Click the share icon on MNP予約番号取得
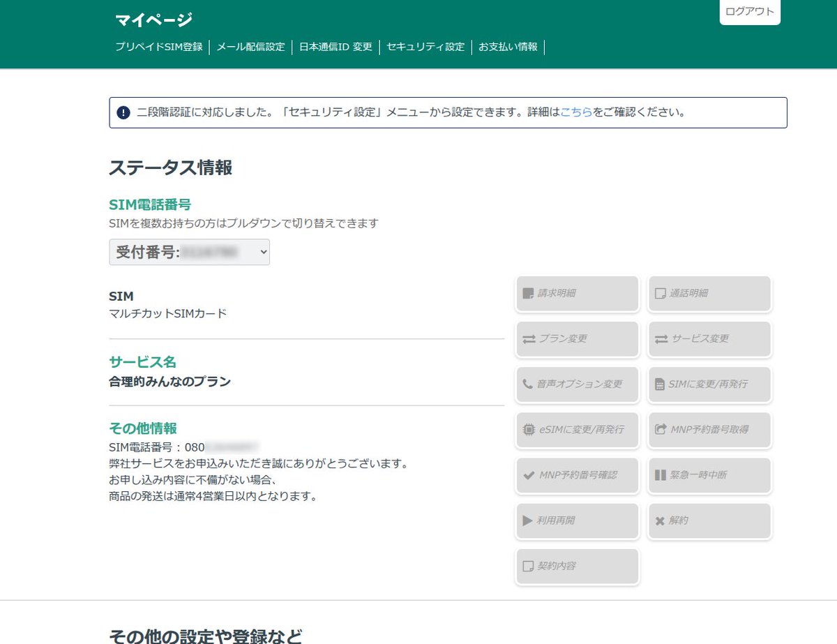The height and width of the screenshot is (644, 837). click(x=661, y=430)
